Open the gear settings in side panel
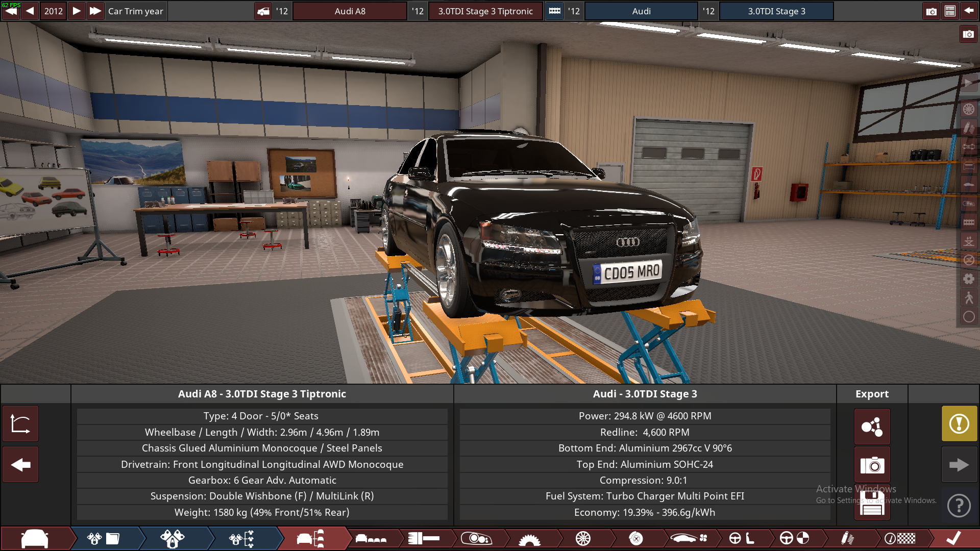Viewport: 980px width, 551px height. (x=969, y=279)
